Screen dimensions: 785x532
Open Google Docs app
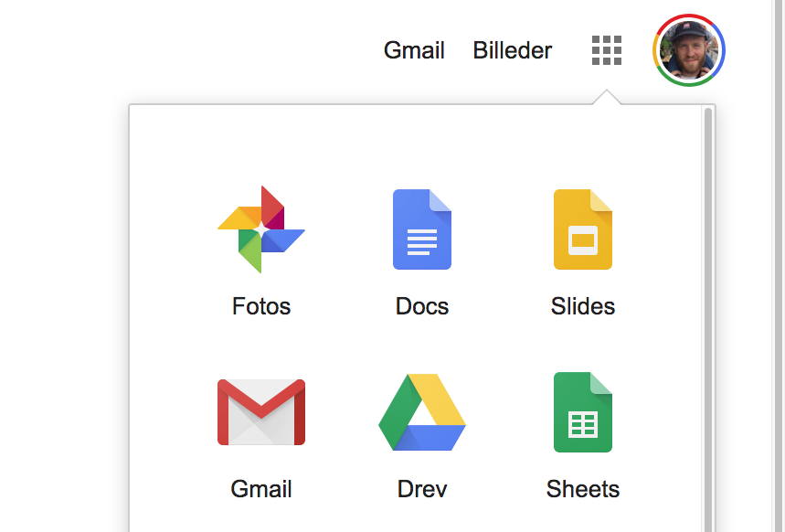[x=422, y=229]
